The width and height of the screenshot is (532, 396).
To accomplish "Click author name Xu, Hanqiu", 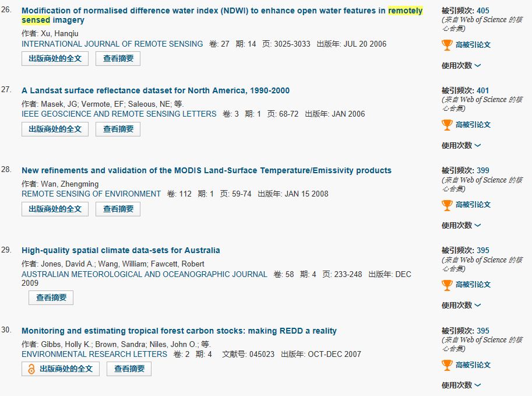I will (59, 34).
